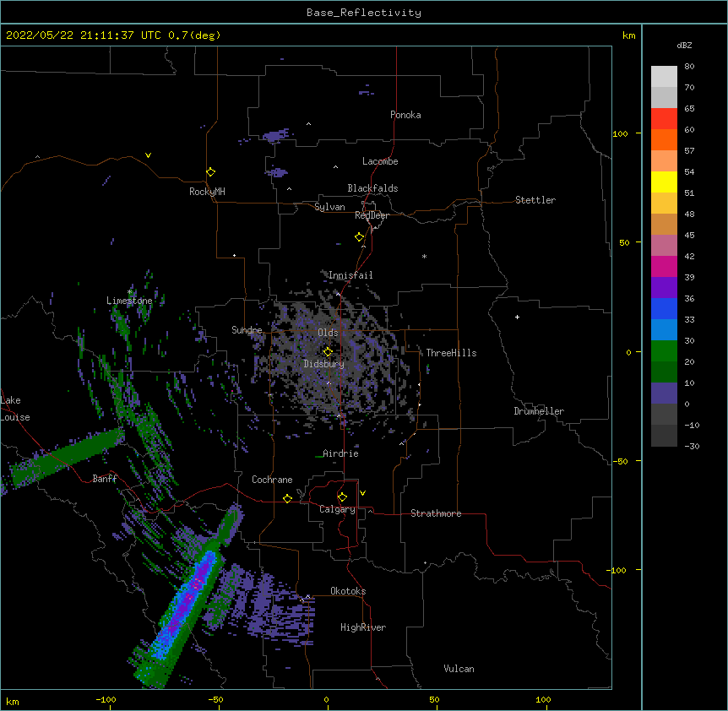Click the Sundre label

(x=247, y=330)
